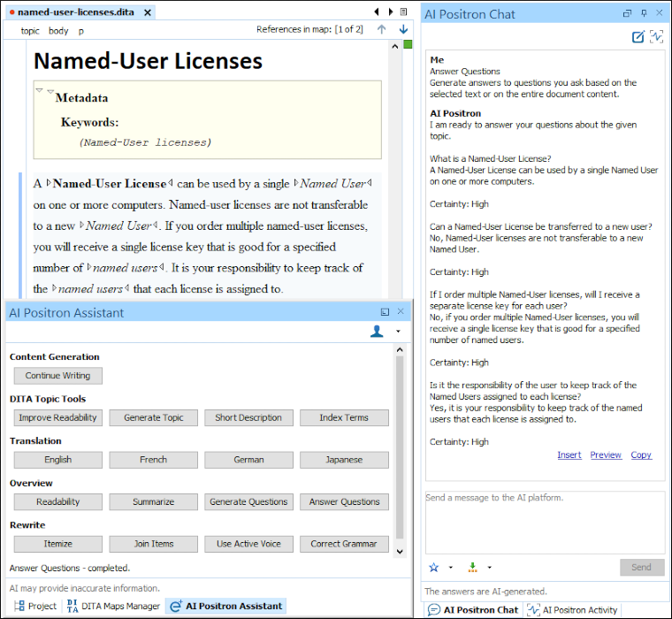Close the AI Positron Chat panel
Viewport: 672px width, 619px height.
coord(659,13)
